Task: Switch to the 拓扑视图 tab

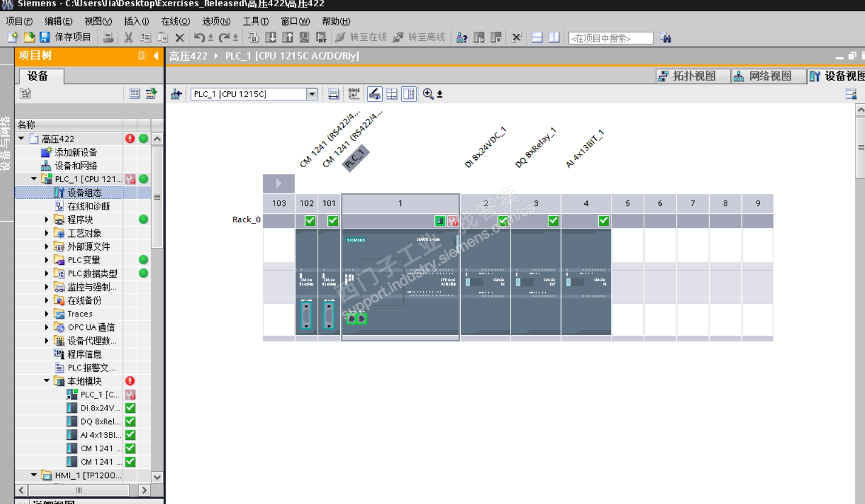Action: (693, 76)
